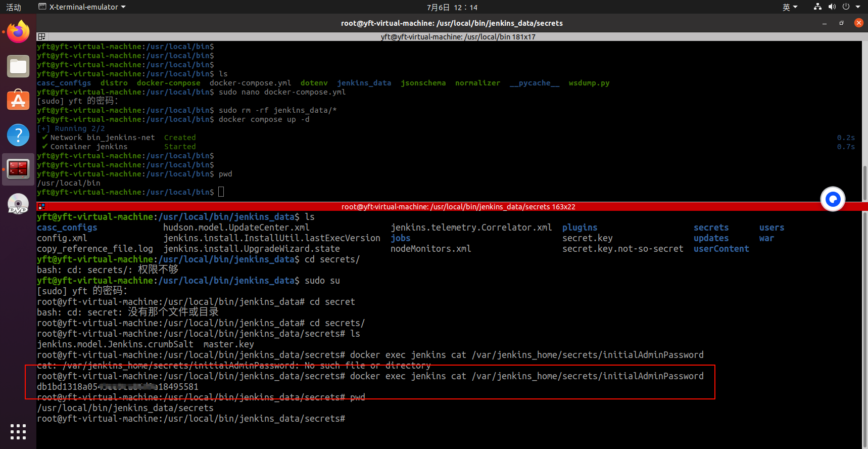Click 'updates' directory in bottom listing
Viewport: 868px width, 449px height.
(711, 238)
